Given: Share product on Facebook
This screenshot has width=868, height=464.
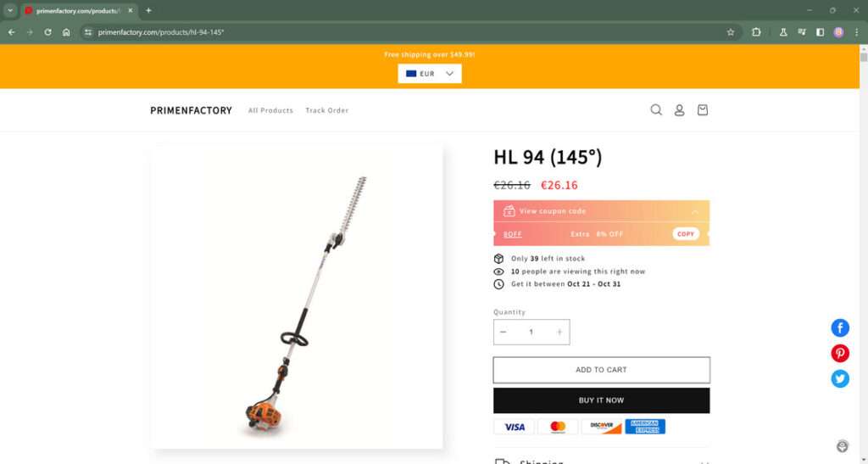Looking at the screenshot, I should (840, 327).
